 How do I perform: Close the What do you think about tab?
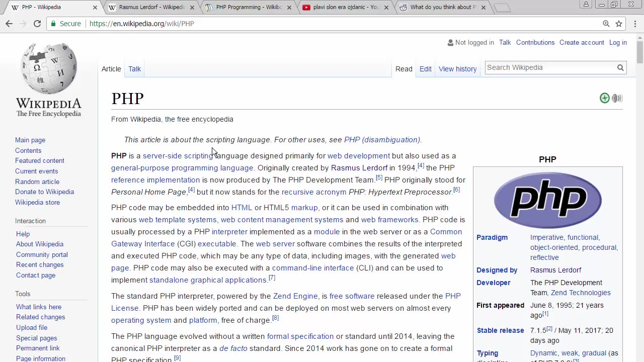(x=484, y=8)
